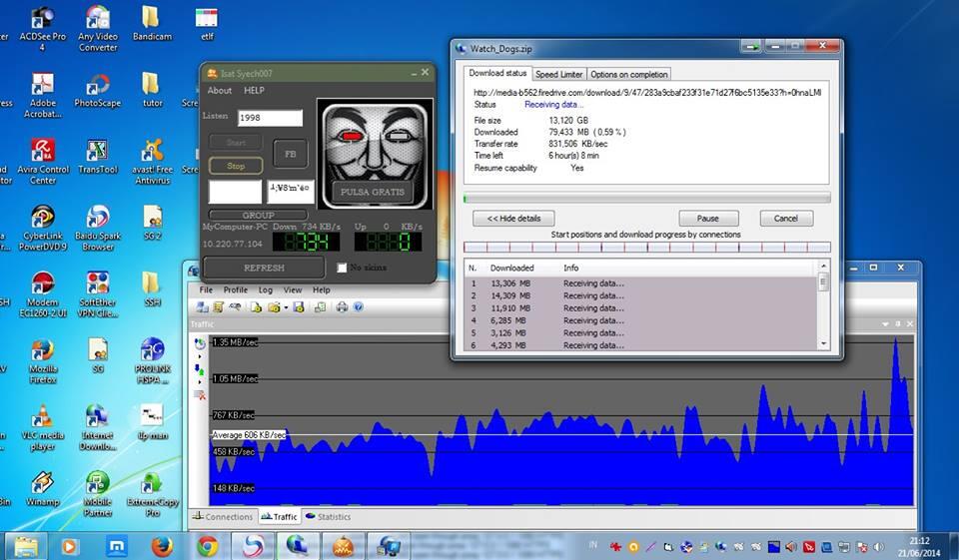Screen dimensions: 959x560
Task: Open VLC media player shortcut
Action: pyautogui.click(x=42, y=428)
